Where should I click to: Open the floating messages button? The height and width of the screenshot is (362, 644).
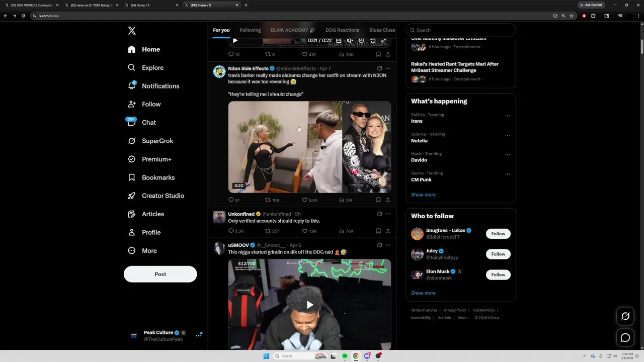pyautogui.click(x=625, y=338)
